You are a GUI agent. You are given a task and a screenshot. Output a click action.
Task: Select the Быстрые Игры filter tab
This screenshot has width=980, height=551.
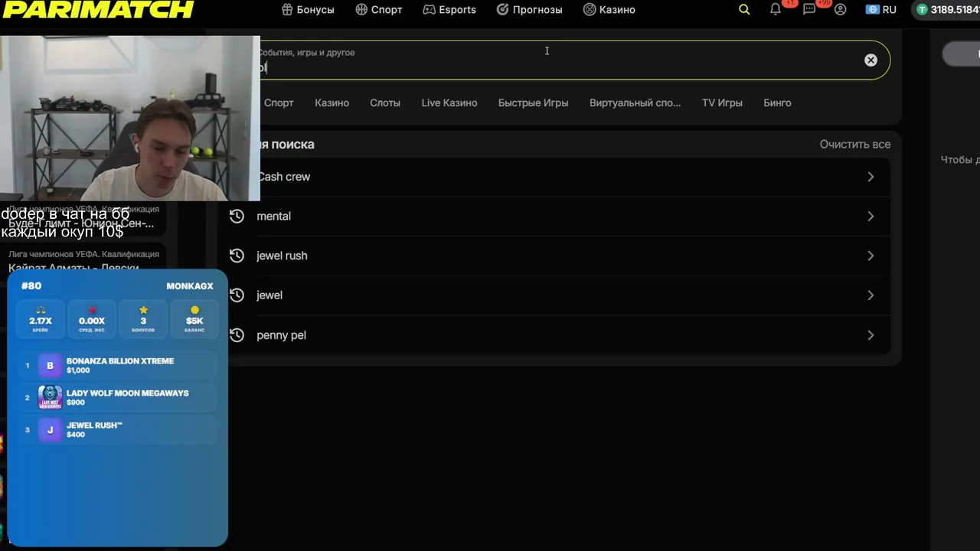tap(533, 103)
